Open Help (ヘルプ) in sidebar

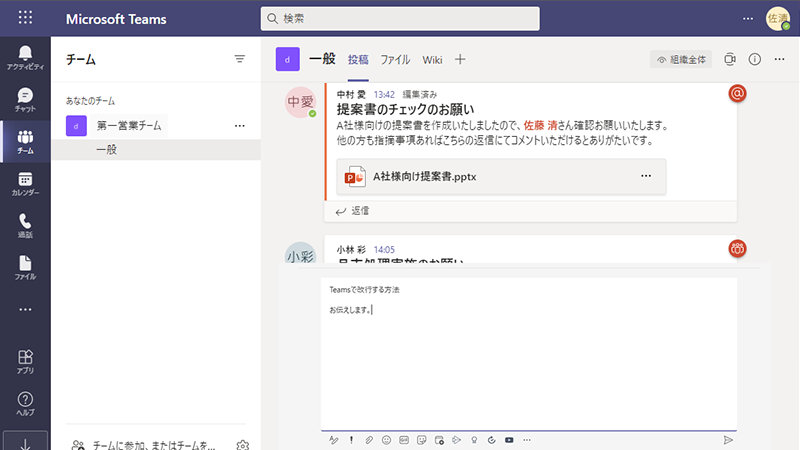(x=25, y=403)
